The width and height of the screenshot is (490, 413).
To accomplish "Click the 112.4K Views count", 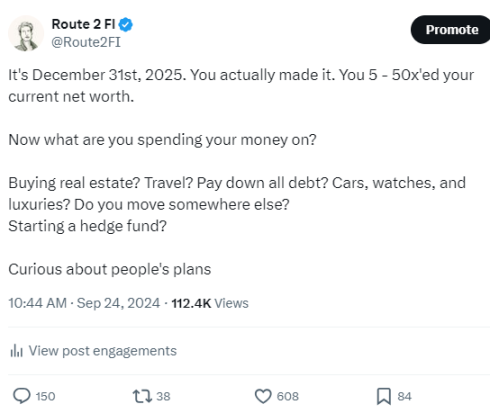I will pyautogui.click(x=210, y=303).
